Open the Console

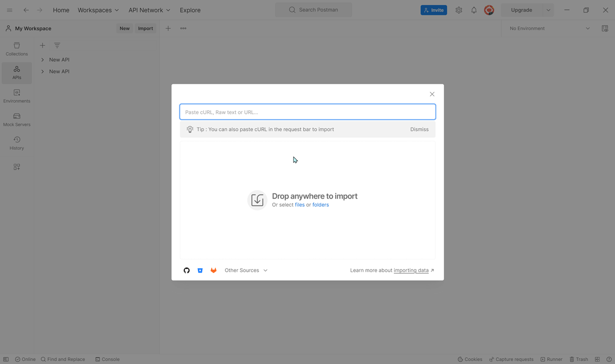click(108, 359)
